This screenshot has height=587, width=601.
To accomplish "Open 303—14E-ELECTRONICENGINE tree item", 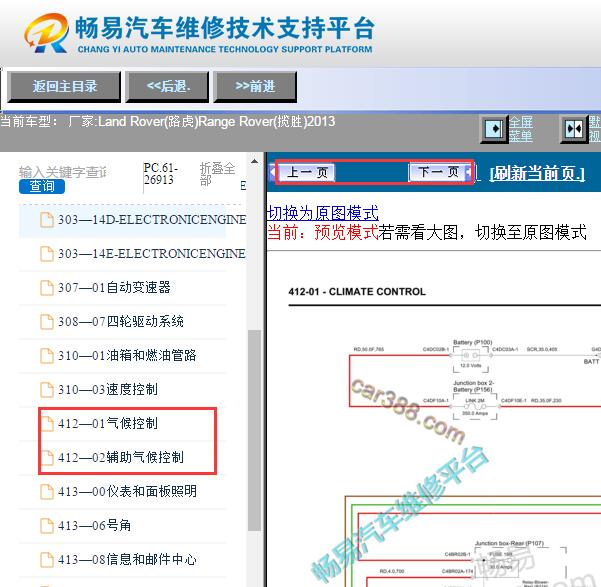I will [x=152, y=253].
